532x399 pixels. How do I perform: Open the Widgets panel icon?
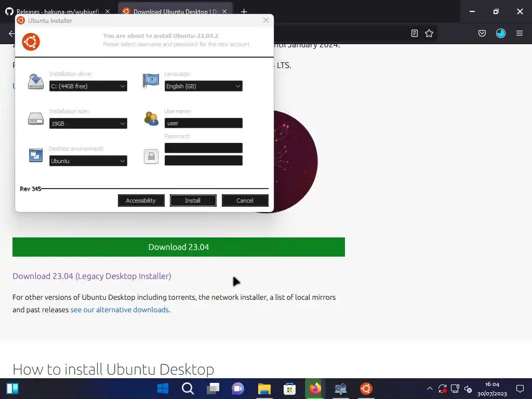point(12,389)
